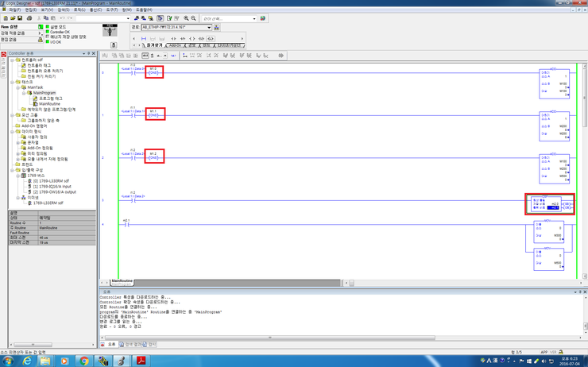Insert an output energize coil instruction
The width and height of the screenshot is (588, 367).
coord(192,39)
